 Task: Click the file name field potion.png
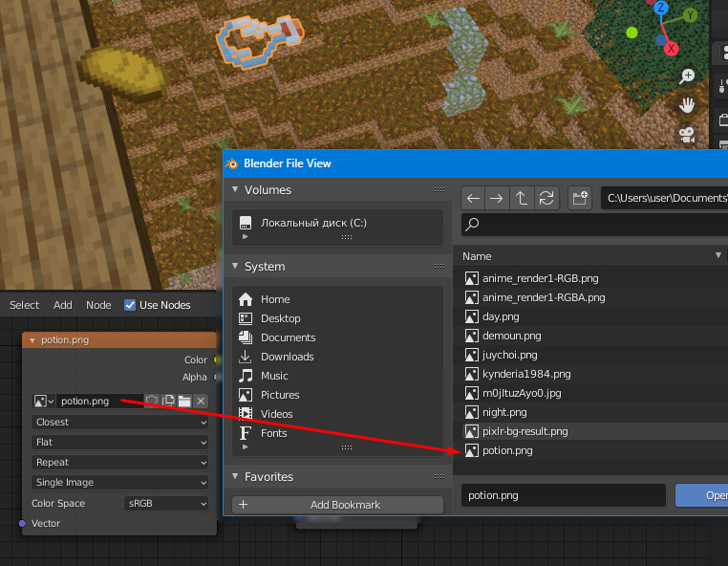(x=563, y=495)
